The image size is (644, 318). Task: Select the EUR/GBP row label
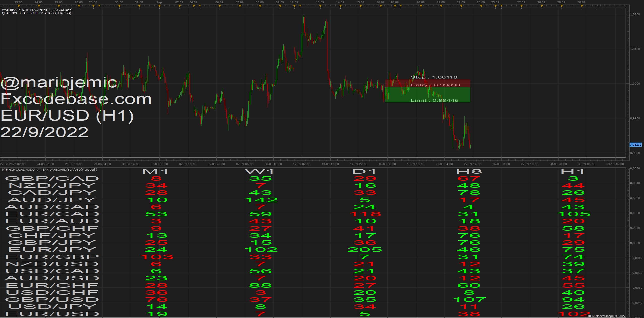click(x=52, y=257)
